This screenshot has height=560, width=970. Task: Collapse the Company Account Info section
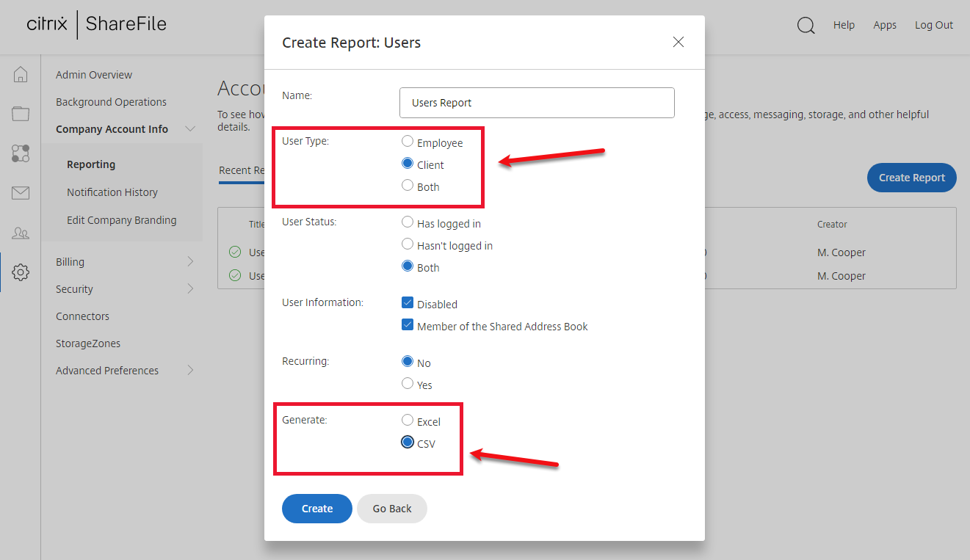coord(190,129)
